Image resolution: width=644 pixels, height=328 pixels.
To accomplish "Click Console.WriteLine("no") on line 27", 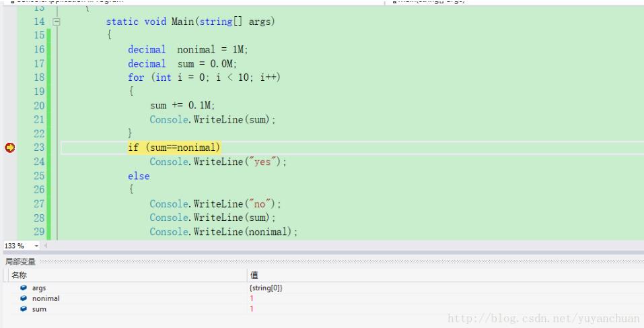I will (215, 204).
